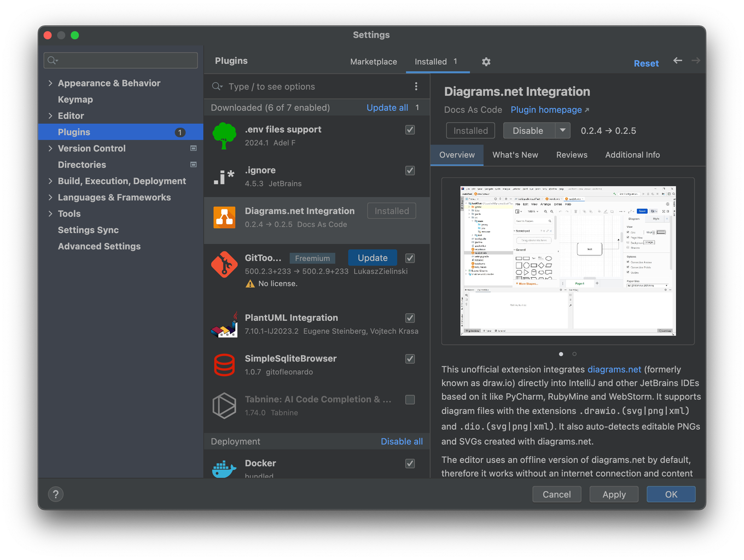Enable the Tabnine plugin checkbox
The image size is (744, 560).
coord(410,400)
